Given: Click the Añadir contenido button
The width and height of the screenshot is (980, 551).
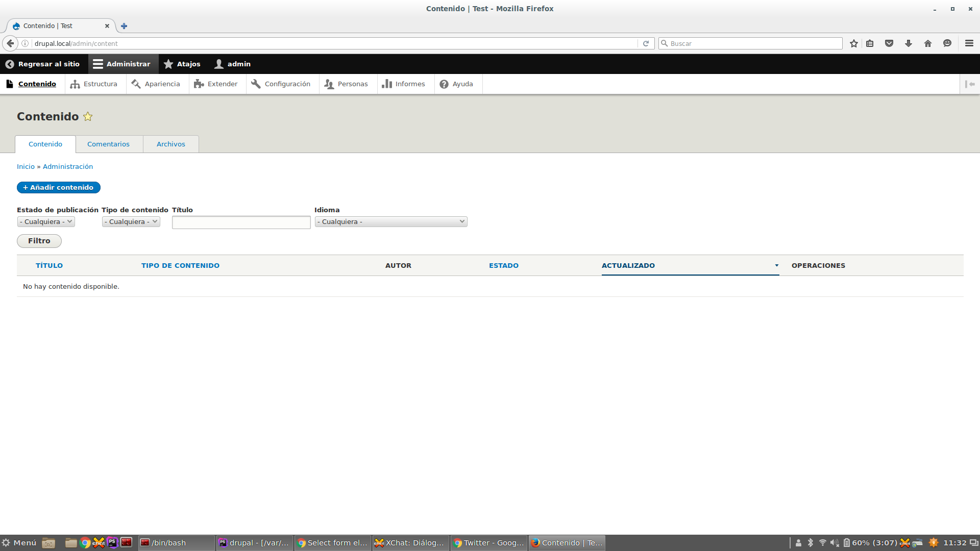Looking at the screenshot, I should [x=59, y=188].
